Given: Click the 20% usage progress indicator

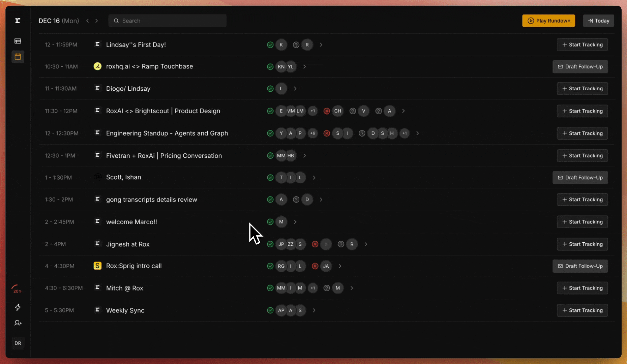Looking at the screenshot, I should pyautogui.click(x=17, y=289).
